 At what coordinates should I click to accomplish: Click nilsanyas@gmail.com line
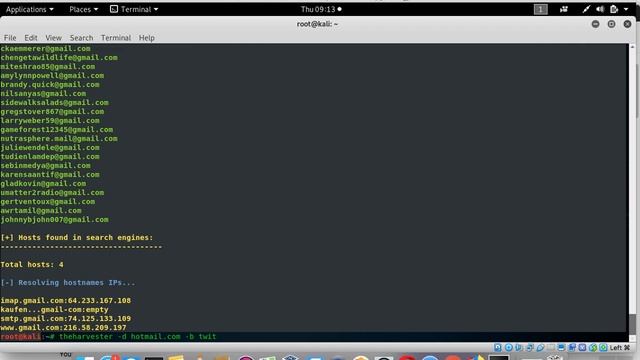43,93
